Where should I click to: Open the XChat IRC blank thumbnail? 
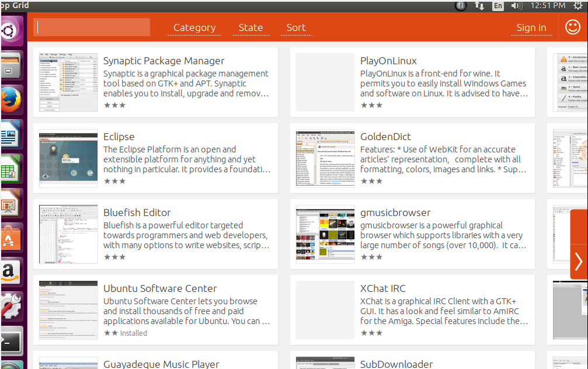pyautogui.click(x=325, y=310)
